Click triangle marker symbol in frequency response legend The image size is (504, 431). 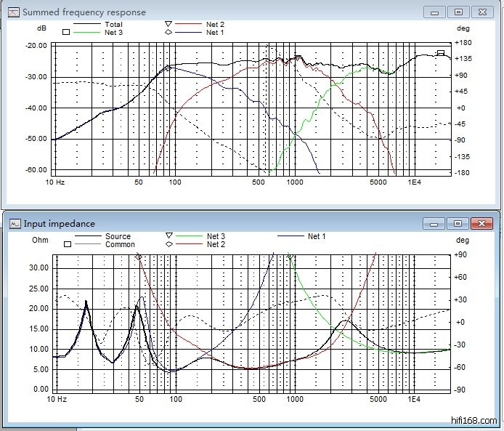(x=168, y=24)
